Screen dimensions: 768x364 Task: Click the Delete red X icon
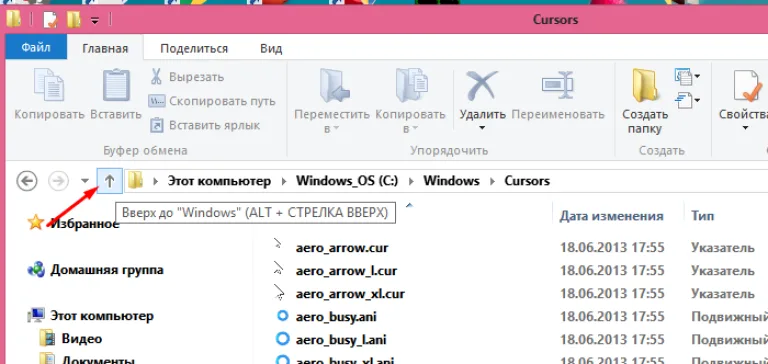pos(482,85)
